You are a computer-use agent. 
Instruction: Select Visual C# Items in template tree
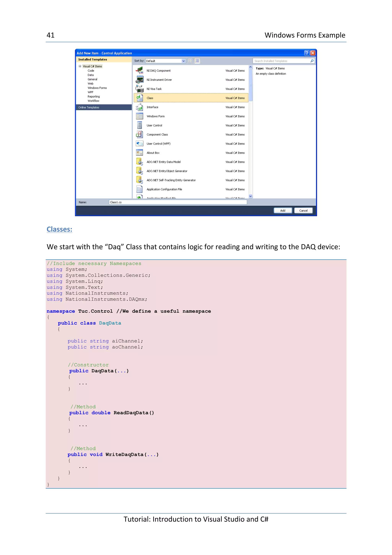coord(92,66)
